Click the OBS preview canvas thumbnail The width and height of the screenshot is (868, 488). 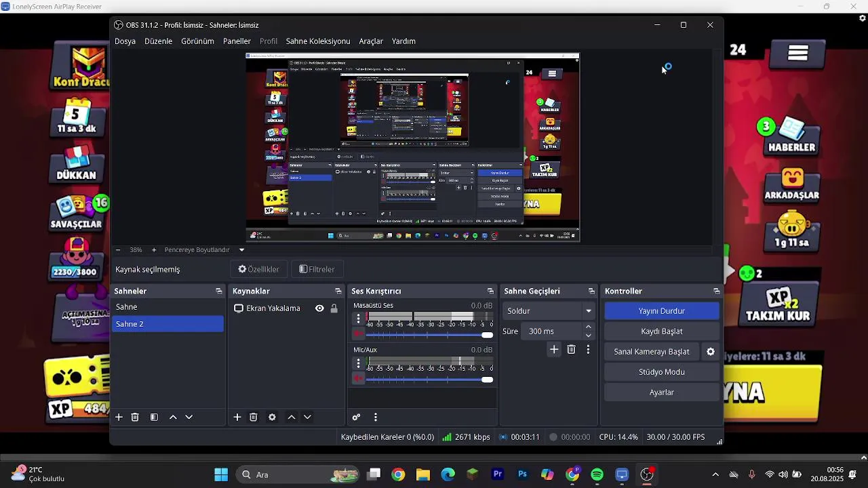pyautogui.click(x=412, y=147)
